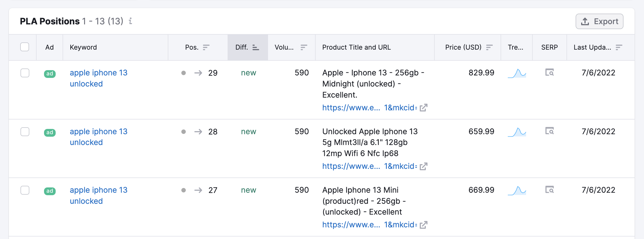Toggle the select-all checkbox in table header

point(25,47)
